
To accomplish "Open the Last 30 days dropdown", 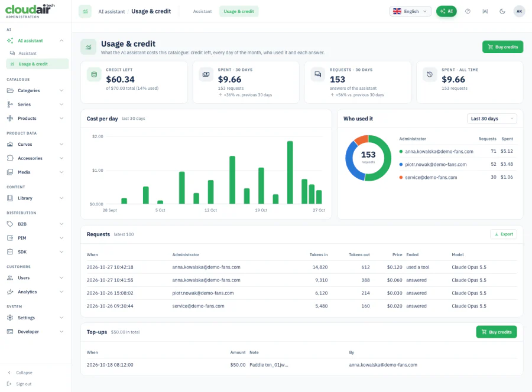I will coord(492,119).
